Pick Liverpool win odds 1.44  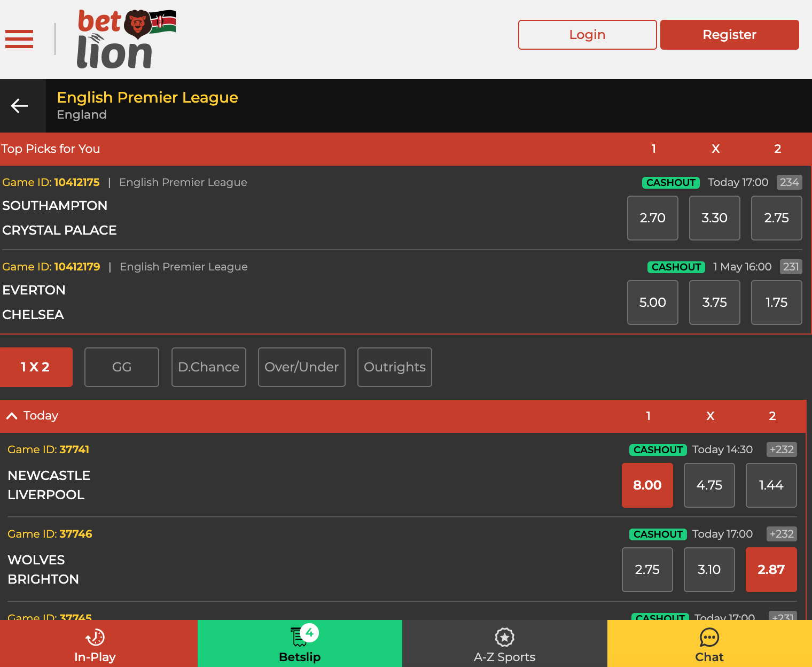pos(771,485)
